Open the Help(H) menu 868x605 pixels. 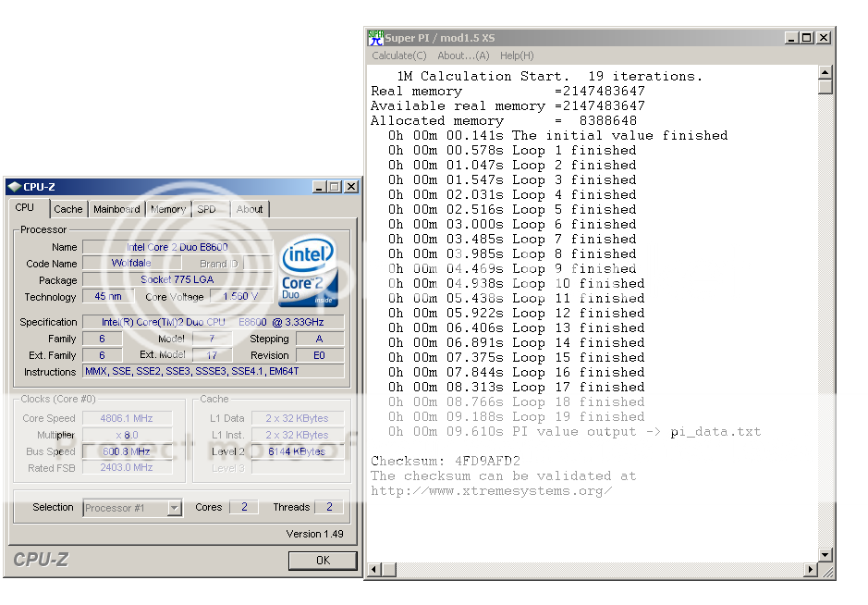coord(516,56)
